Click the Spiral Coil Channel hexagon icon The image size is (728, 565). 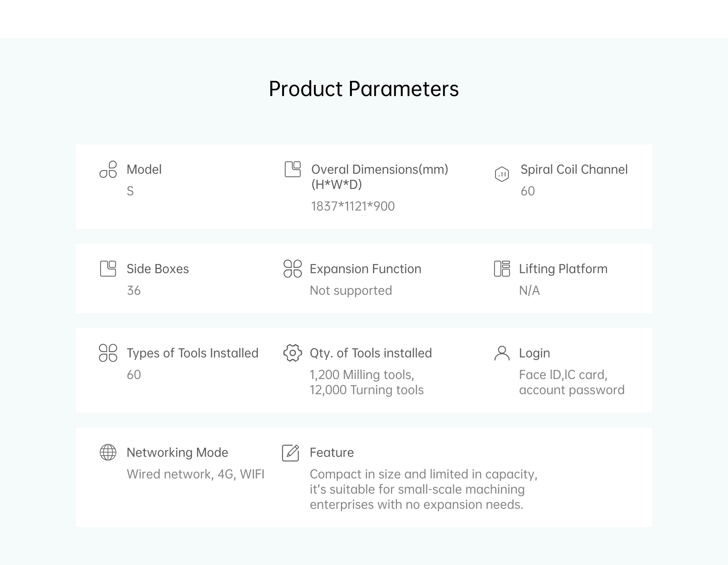502,174
